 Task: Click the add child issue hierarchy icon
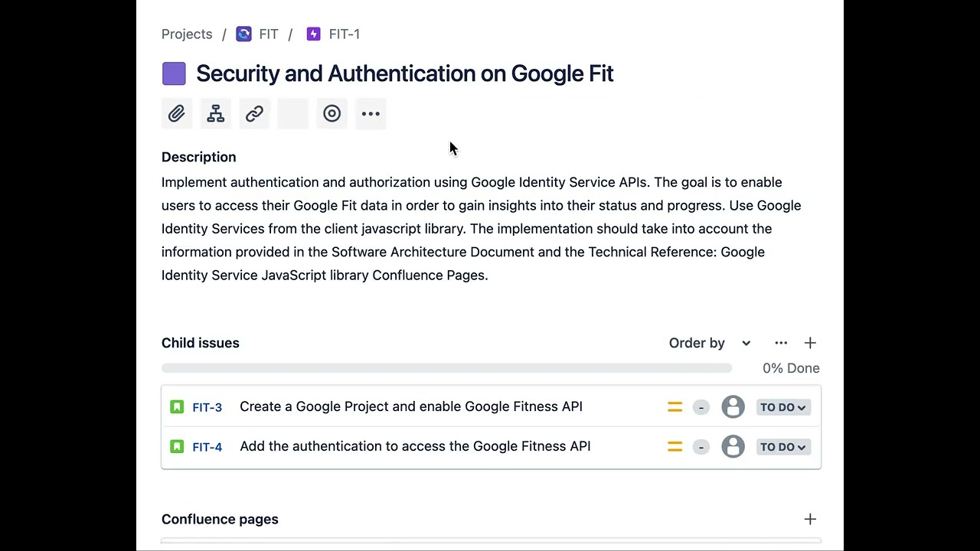tap(216, 114)
